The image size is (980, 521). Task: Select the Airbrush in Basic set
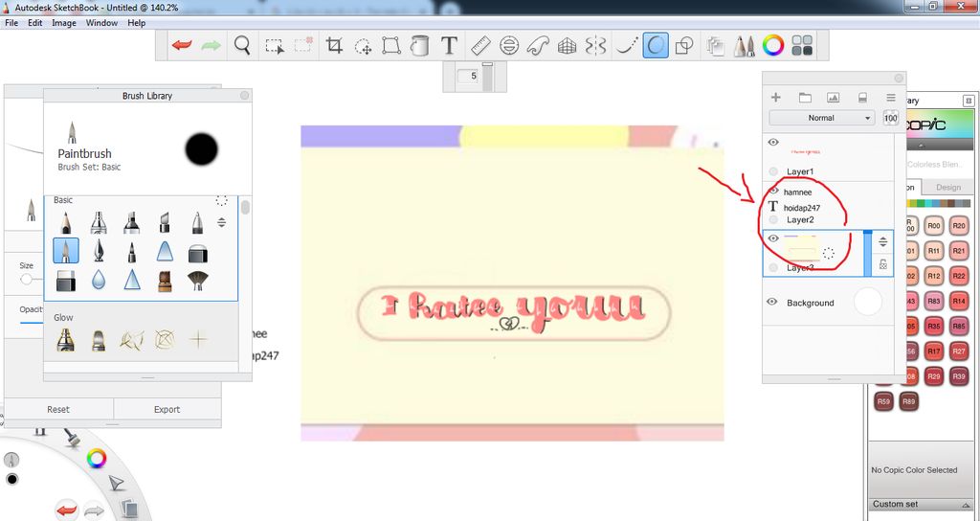click(x=99, y=222)
